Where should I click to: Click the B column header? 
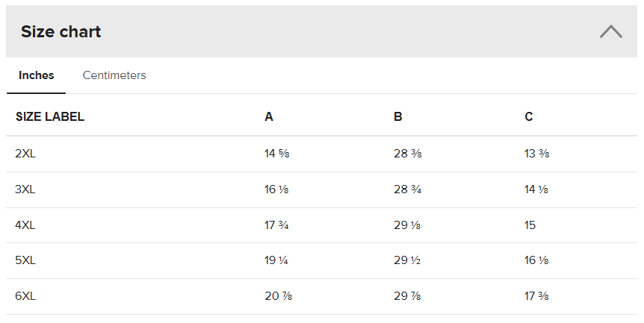point(398,116)
